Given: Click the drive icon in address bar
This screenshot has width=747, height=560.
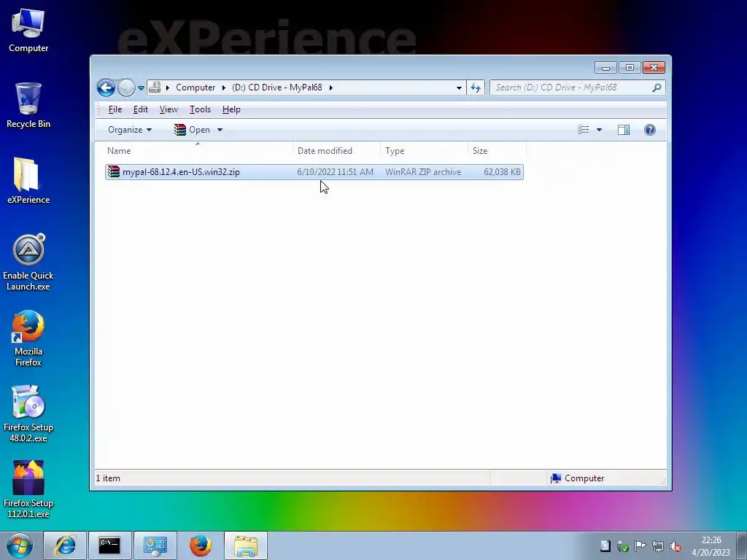Looking at the screenshot, I should coord(155,87).
